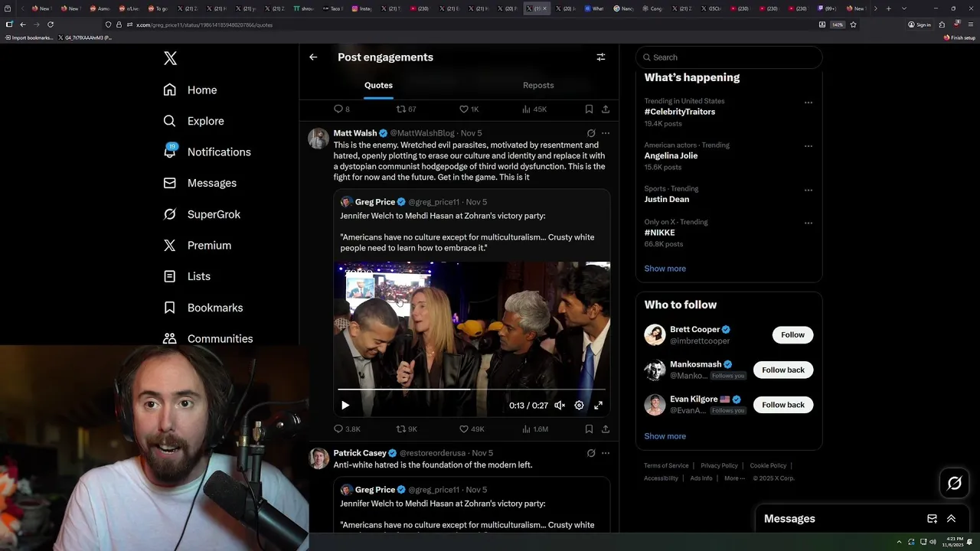The width and height of the screenshot is (980, 551).
Task: Open Angelina Jolie trend
Action: tap(671, 155)
